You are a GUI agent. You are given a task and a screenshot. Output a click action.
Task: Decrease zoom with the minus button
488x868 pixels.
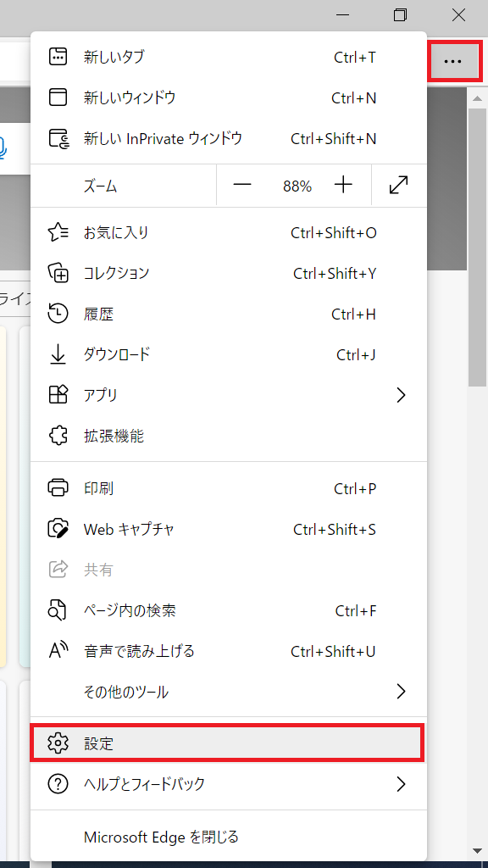point(242,186)
